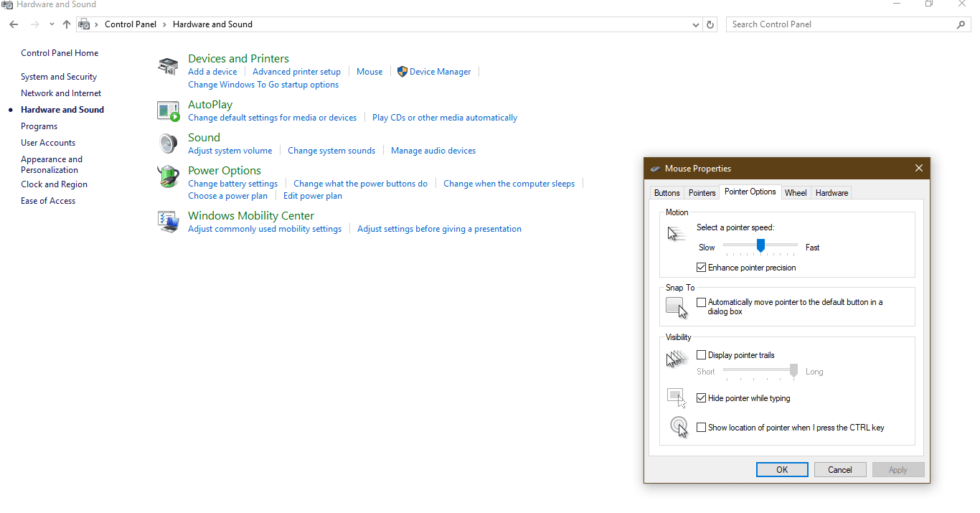
Task: Click the Devices and Printers icon
Action: click(168, 66)
